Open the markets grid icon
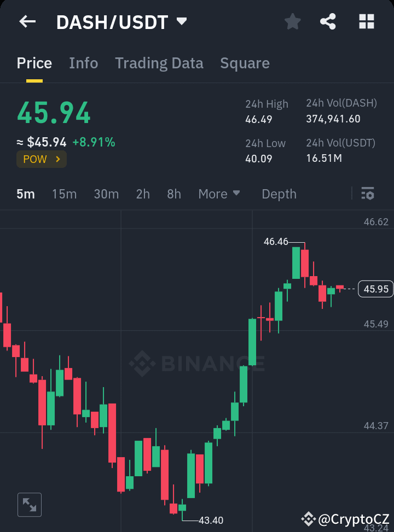 366,21
